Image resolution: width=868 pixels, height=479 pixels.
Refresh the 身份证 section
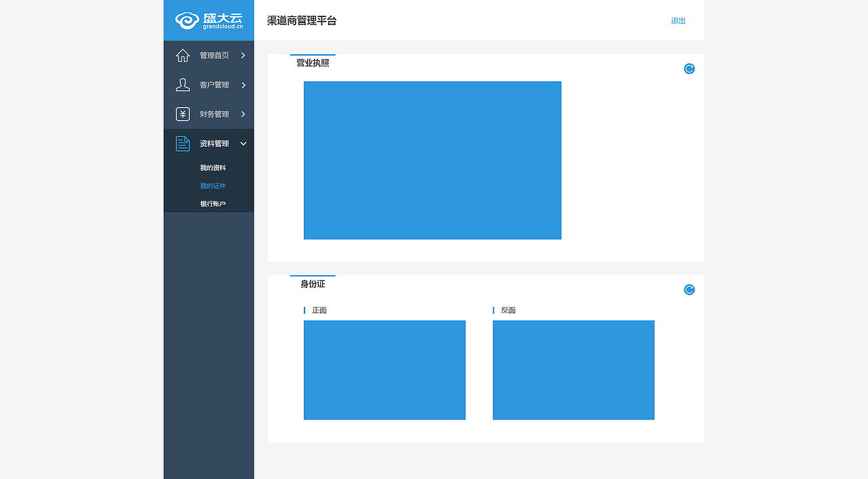689,290
